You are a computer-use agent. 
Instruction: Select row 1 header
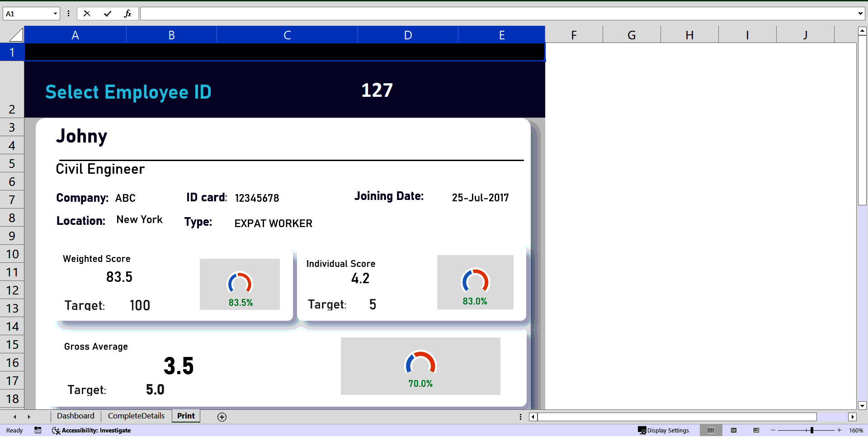point(12,52)
